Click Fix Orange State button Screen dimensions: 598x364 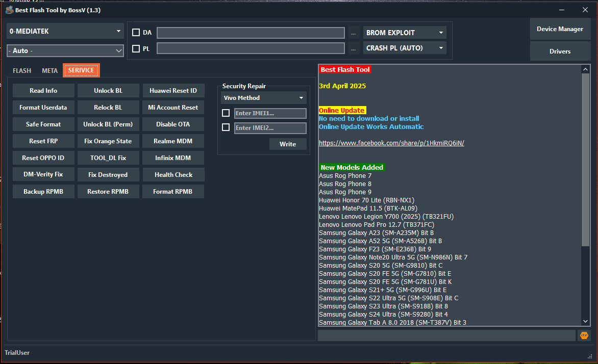point(108,141)
